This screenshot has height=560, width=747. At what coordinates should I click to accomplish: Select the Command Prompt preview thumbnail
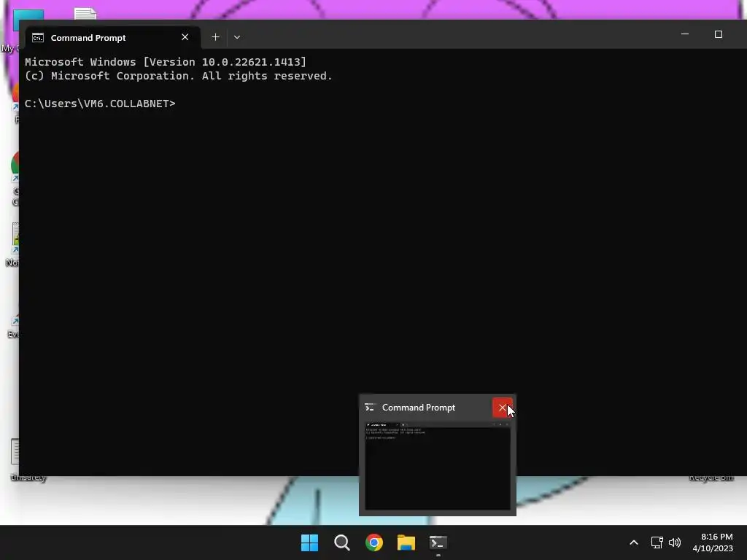pos(438,466)
